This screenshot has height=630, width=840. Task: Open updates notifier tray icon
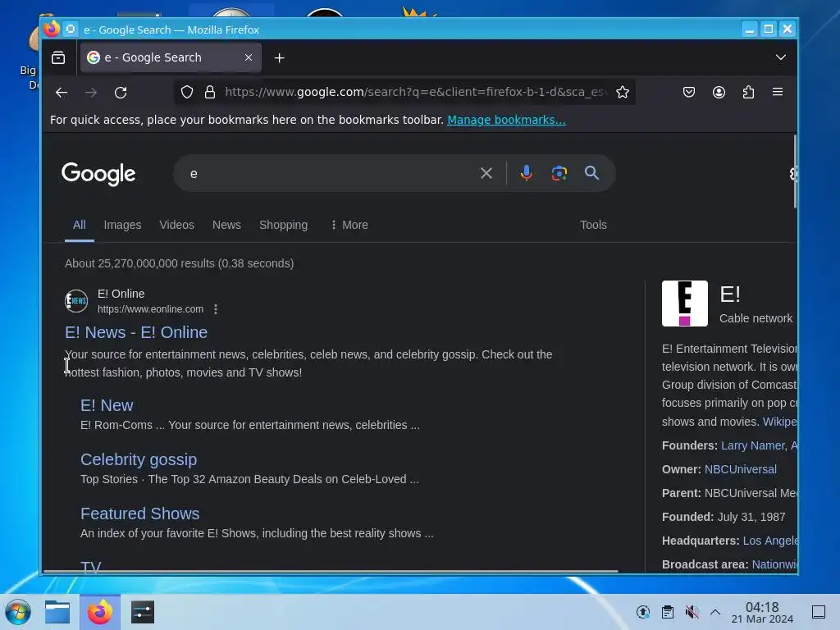point(643,612)
